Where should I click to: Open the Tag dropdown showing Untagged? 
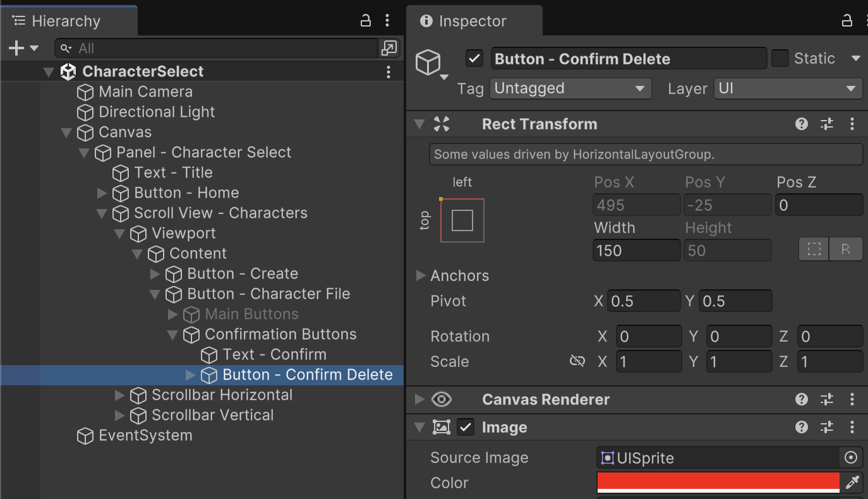pos(570,88)
